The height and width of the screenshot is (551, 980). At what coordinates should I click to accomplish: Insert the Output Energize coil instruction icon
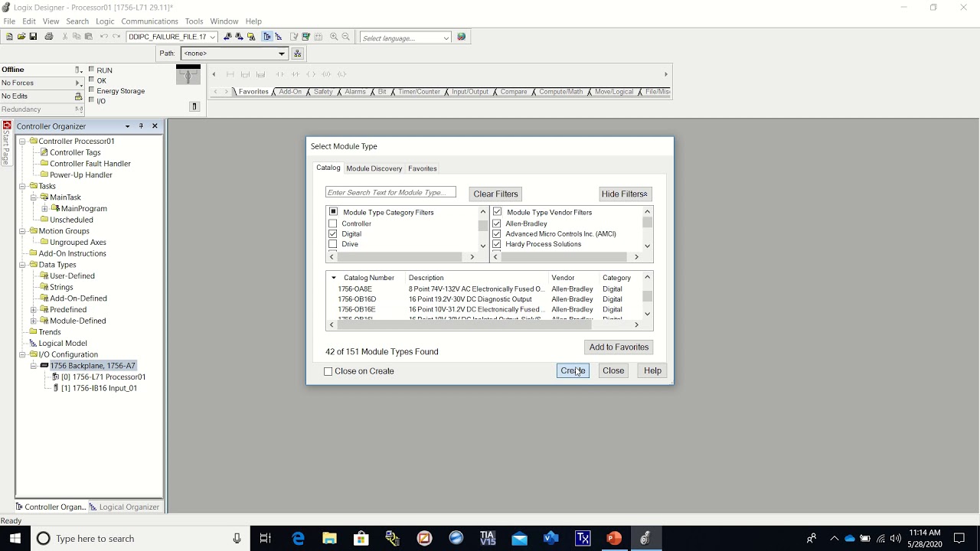[311, 74]
